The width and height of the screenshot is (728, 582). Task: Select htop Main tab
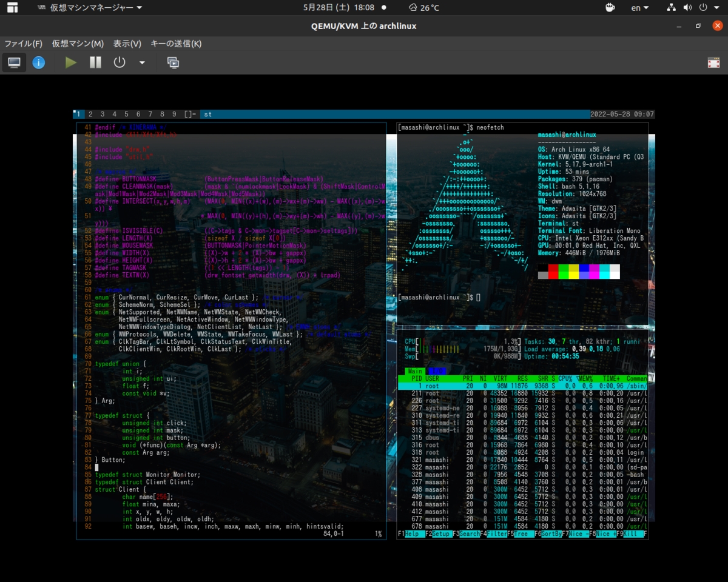coord(414,371)
